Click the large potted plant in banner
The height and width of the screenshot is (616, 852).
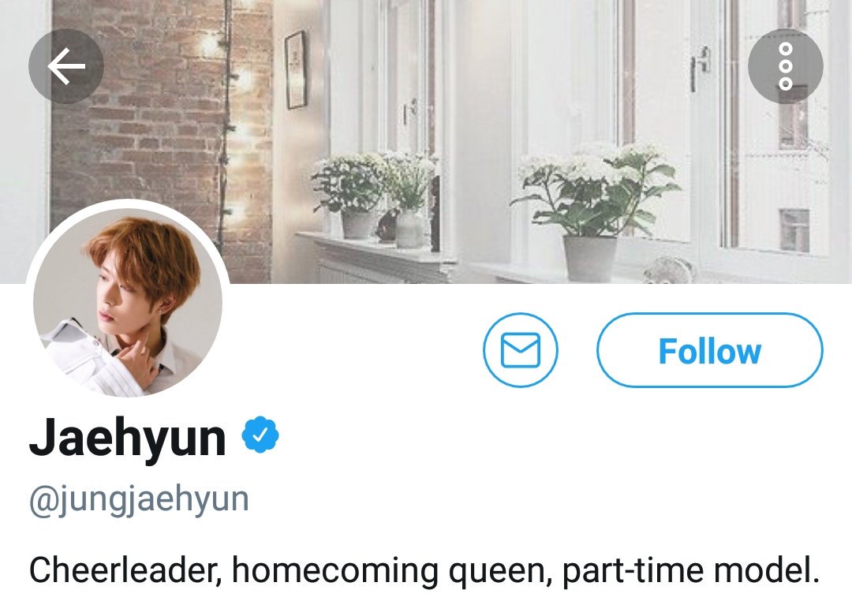tap(594, 211)
